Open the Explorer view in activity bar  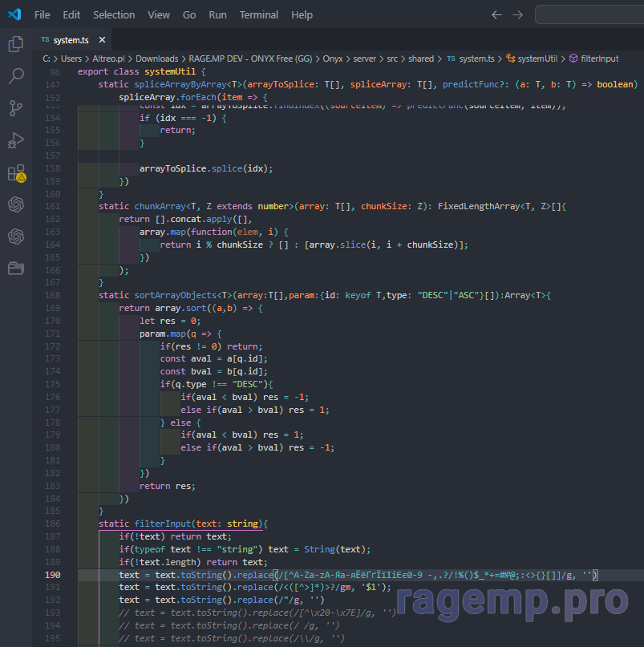point(15,44)
